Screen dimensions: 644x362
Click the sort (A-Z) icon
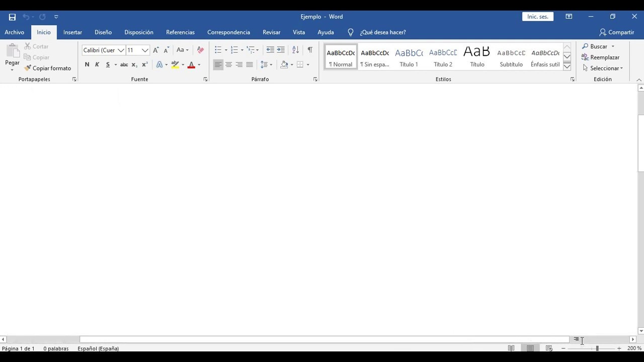coord(295,50)
